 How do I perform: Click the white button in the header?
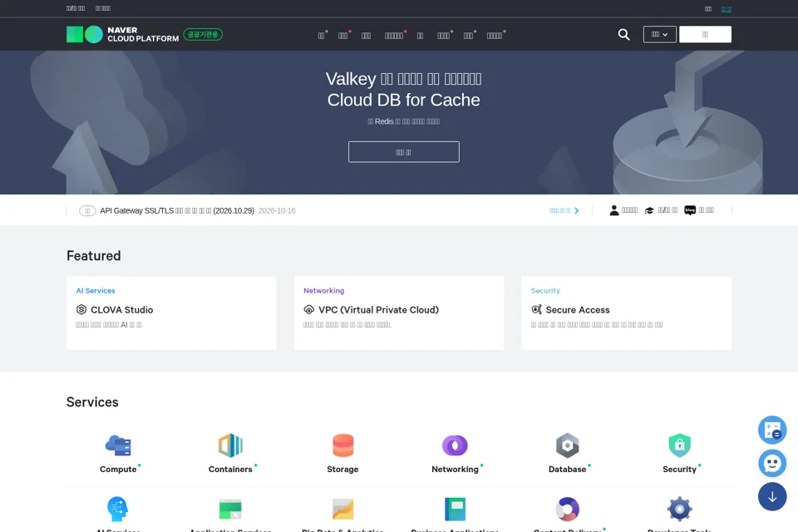(x=705, y=34)
